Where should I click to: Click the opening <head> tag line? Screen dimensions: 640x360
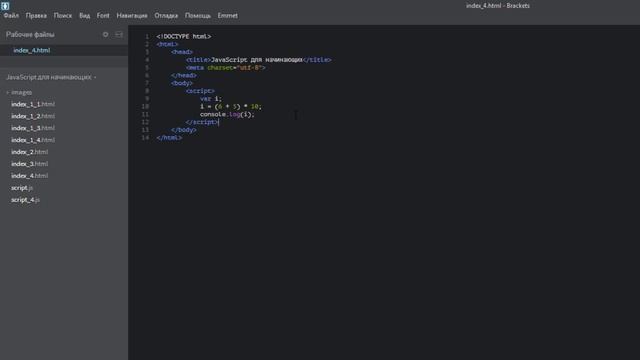(x=182, y=52)
